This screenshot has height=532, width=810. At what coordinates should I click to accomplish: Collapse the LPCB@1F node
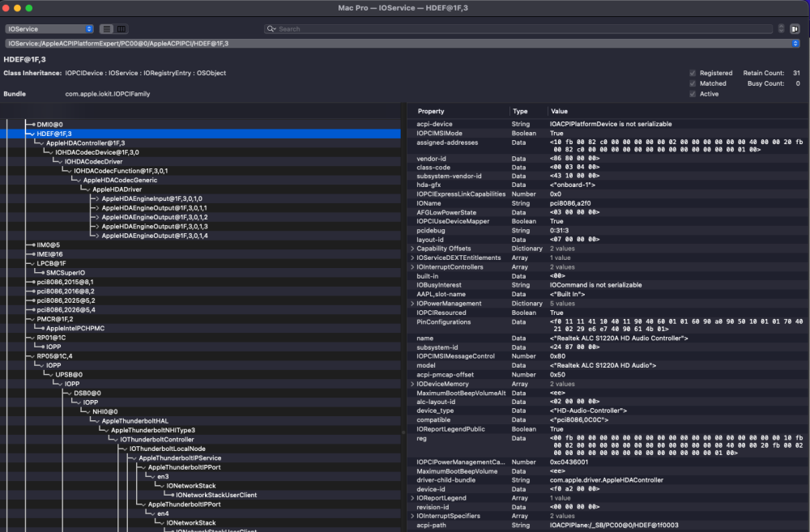point(32,263)
